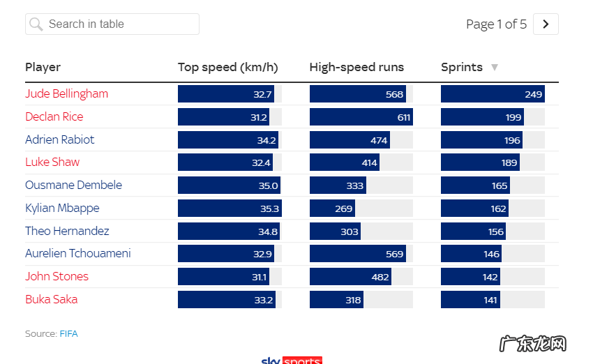Click the Page 1 of 5 indicator
The image size is (593, 364).
point(496,24)
